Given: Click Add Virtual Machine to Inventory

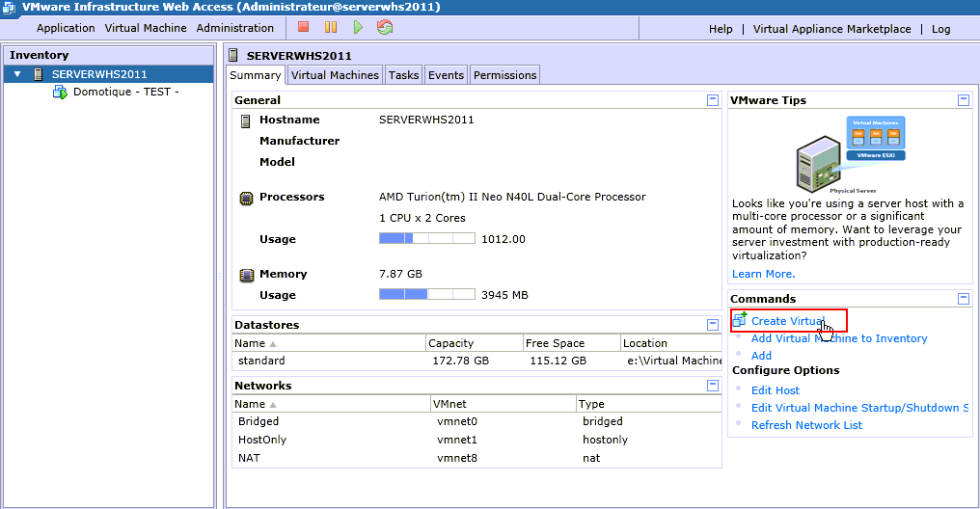Looking at the screenshot, I should [x=839, y=338].
